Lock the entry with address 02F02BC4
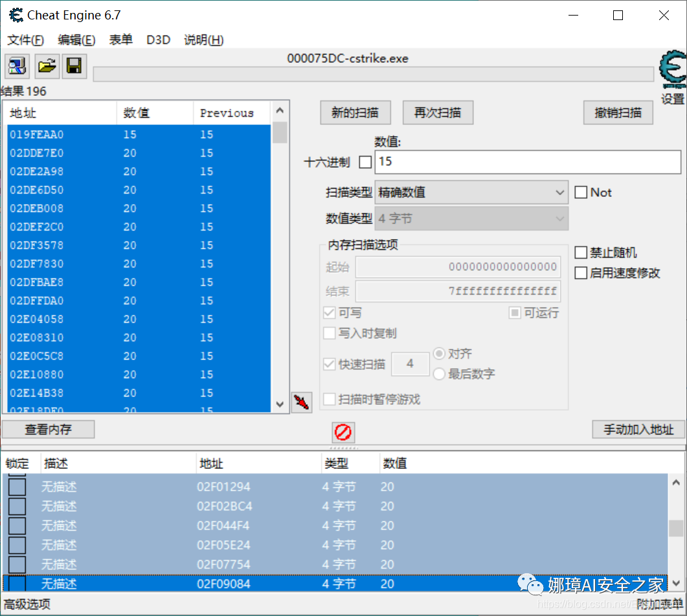687x616 pixels. [x=17, y=507]
